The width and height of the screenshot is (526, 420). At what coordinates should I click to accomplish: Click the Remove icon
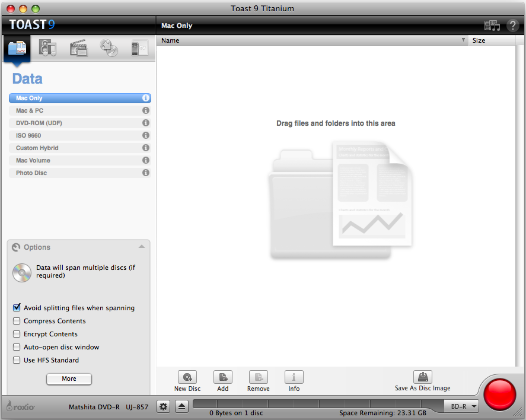point(259,377)
